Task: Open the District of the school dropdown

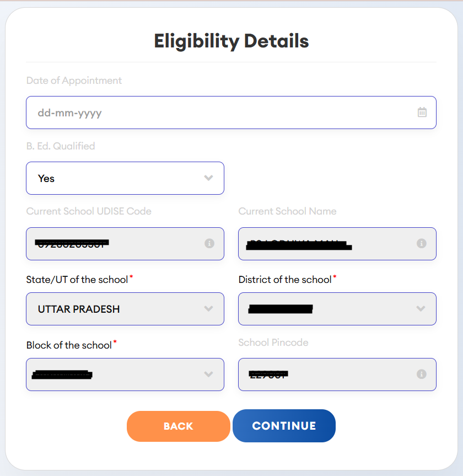Action: (x=337, y=309)
